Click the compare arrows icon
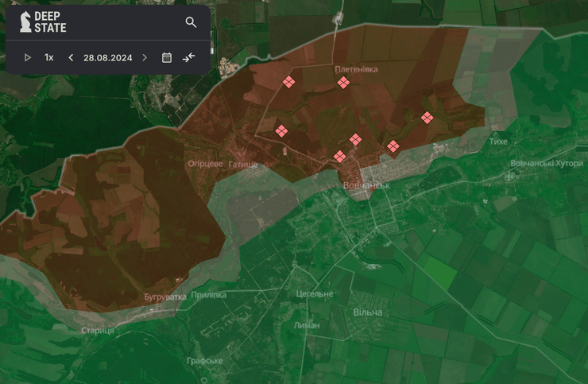 tap(188, 57)
